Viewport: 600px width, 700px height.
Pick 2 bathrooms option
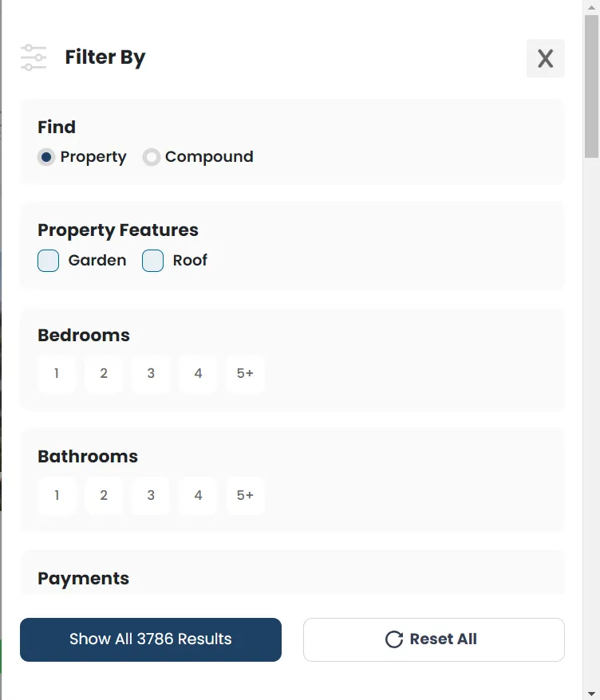point(104,496)
